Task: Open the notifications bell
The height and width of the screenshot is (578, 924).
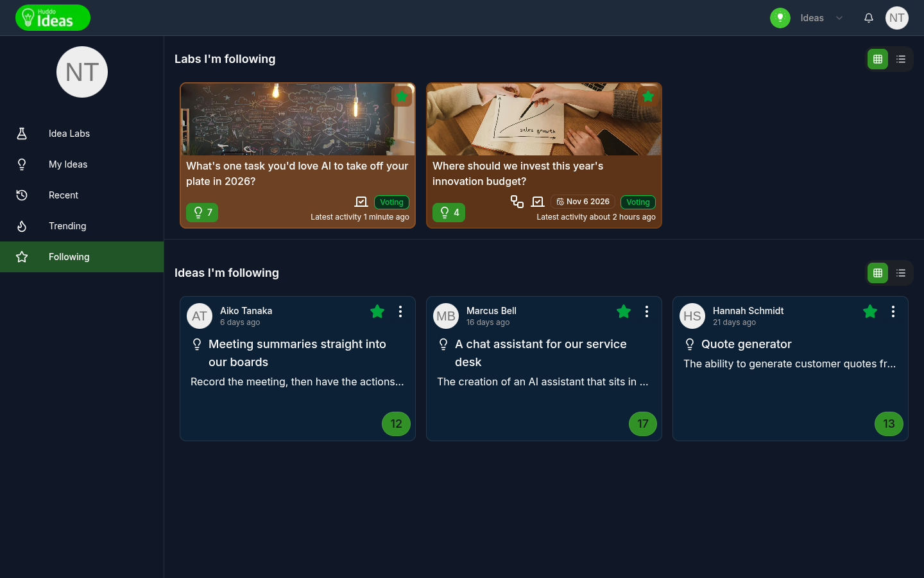Action: pyautogui.click(x=869, y=18)
